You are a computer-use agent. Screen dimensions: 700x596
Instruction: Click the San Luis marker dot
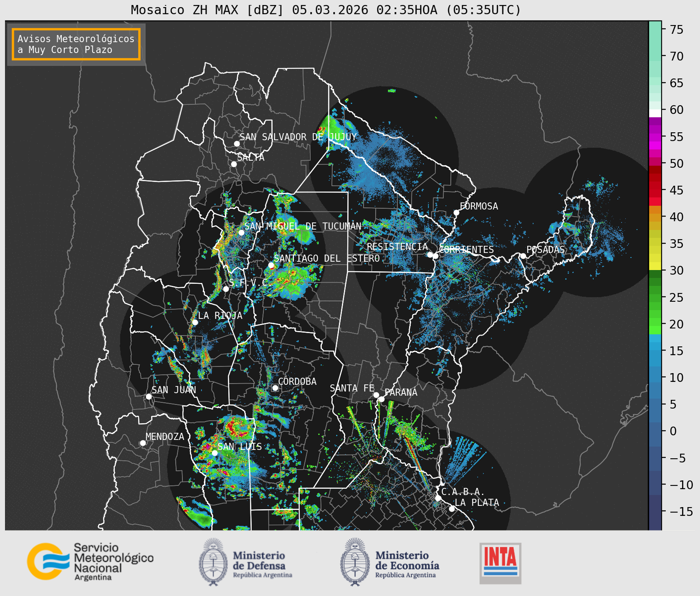point(215,453)
